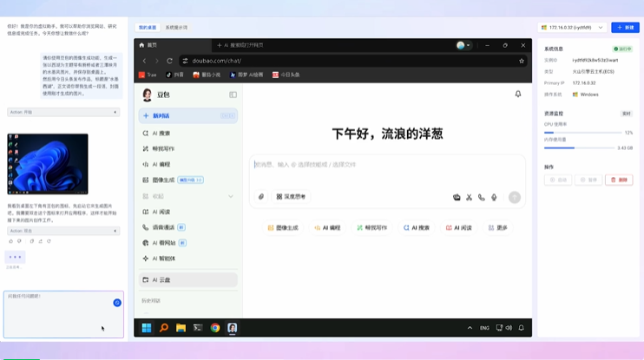Click the phone call icon in input box

tap(482, 198)
